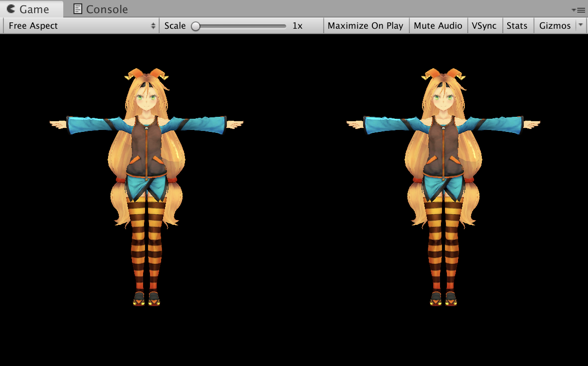The width and height of the screenshot is (588, 366).
Task: Open the Game panel options menu icon
Action: click(578, 10)
